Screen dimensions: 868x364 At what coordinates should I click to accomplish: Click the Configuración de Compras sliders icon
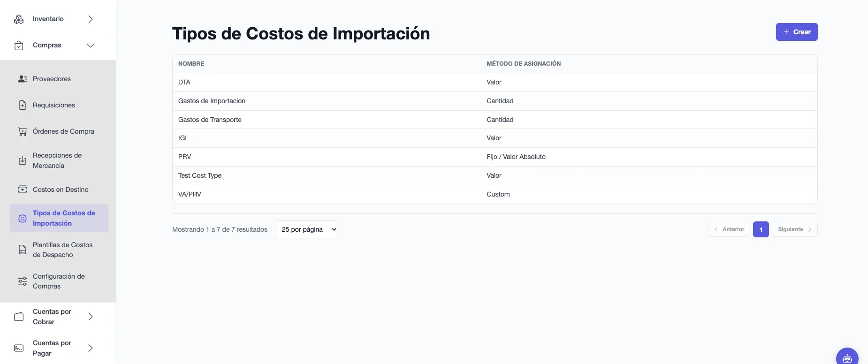click(x=23, y=281)
